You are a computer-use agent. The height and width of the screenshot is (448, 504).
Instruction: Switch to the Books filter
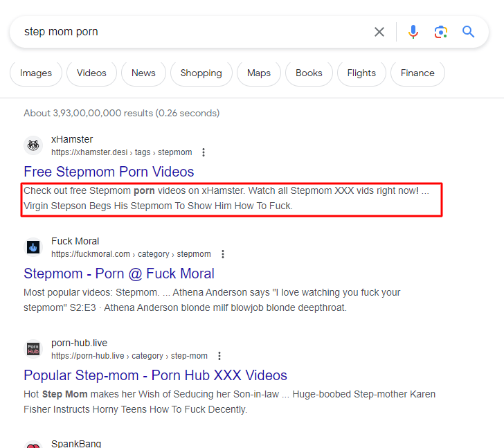309,73
